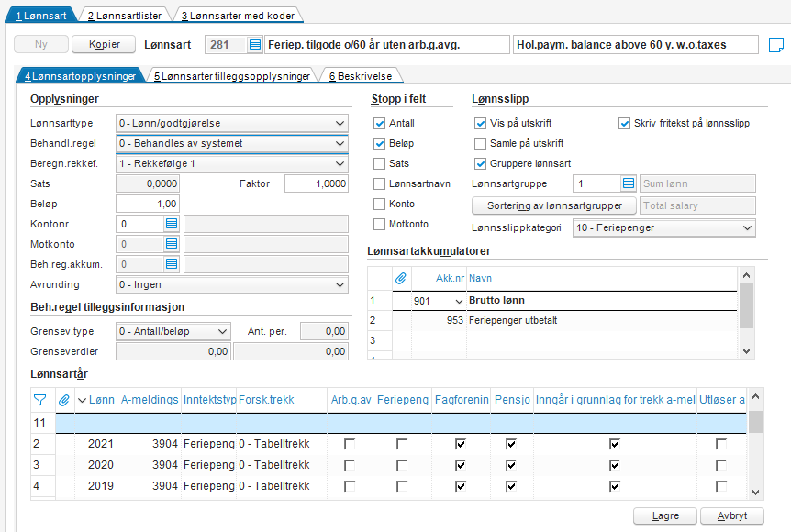This screenshot has width=791, height=532.
Task: Click Lønnsartakkumulatorer scrollbar down arrow
Action: pyautogui.click(x=747, y=351)
